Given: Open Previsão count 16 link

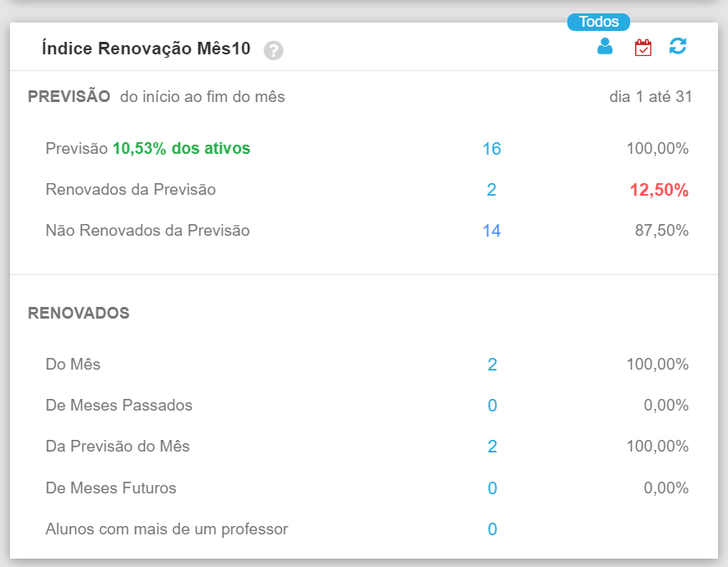Looking at the screenshot, I should point(491,149).
